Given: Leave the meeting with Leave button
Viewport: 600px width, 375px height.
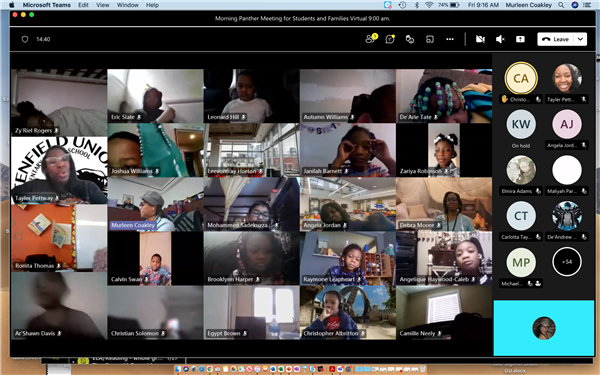Looking at the screenshot, I should click(x=556, y=39).
